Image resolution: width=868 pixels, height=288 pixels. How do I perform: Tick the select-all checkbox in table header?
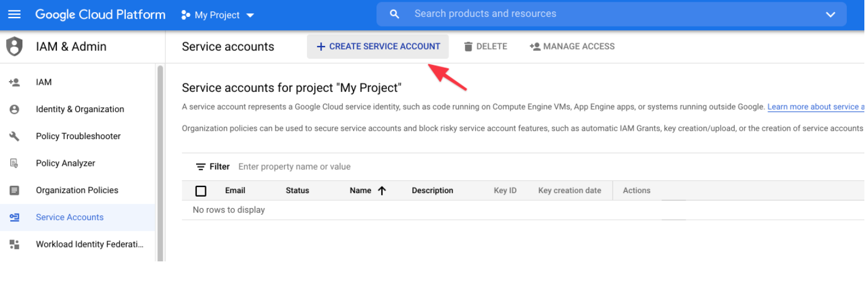pyautogui.click(x=201, y=191)
